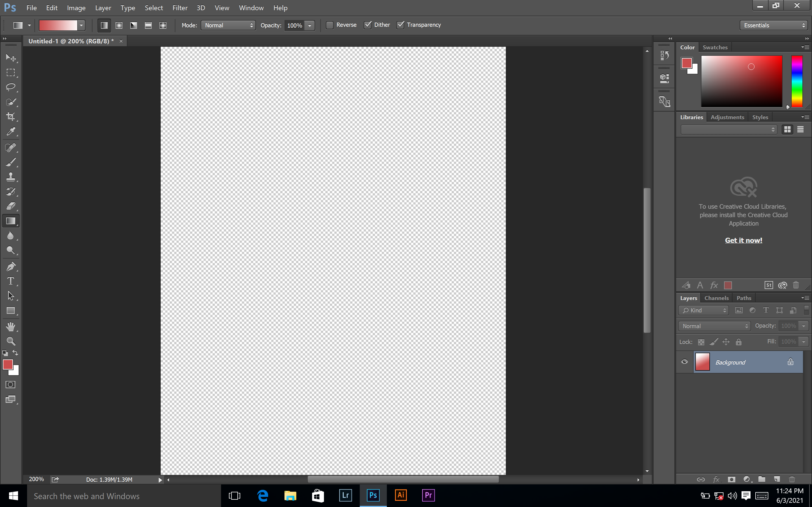Select the Lasso tool

11,87
